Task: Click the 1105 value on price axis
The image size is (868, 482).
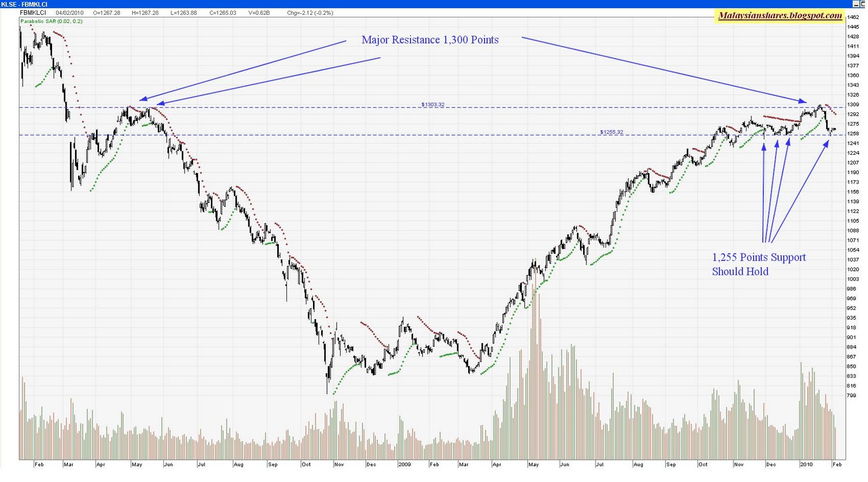Action: click(853, 221)
